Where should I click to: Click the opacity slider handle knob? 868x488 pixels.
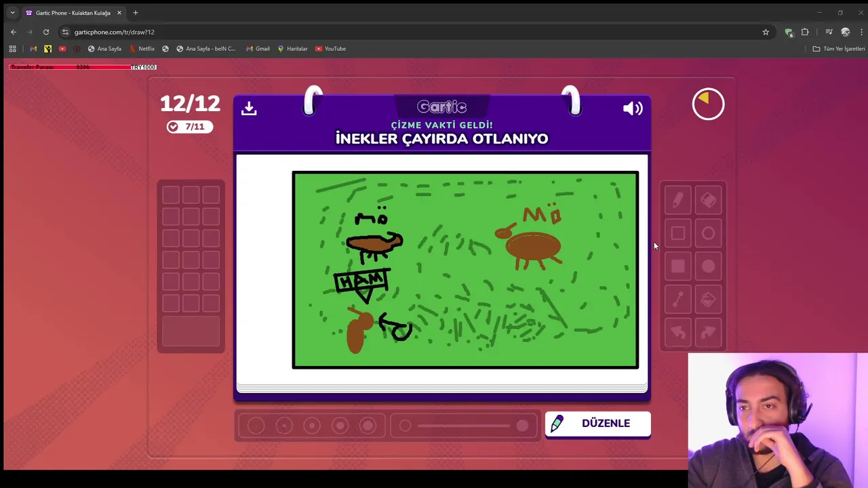(x=522, y=426)
